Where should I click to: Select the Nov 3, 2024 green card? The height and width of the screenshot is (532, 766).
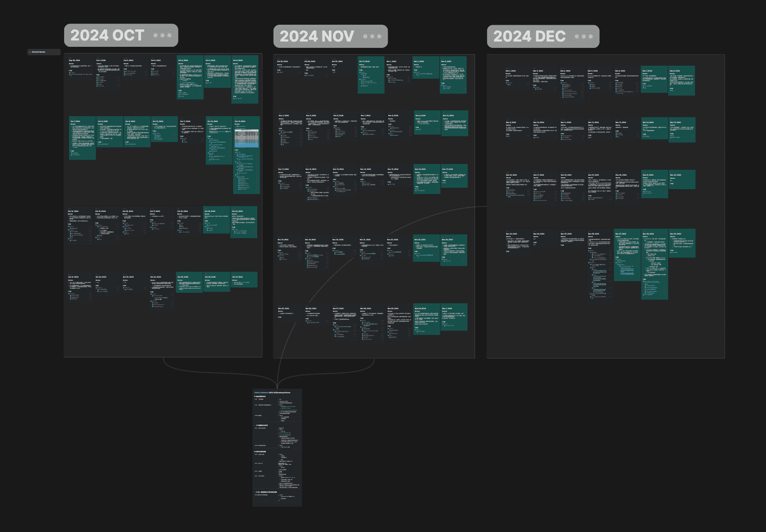(x=453, y=75)
